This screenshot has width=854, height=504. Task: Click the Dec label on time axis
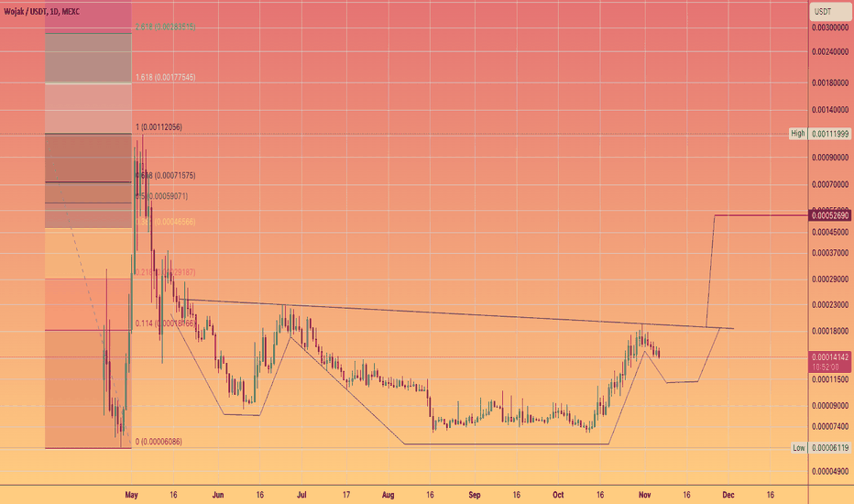pyautogui.click(x=728, y=495)
